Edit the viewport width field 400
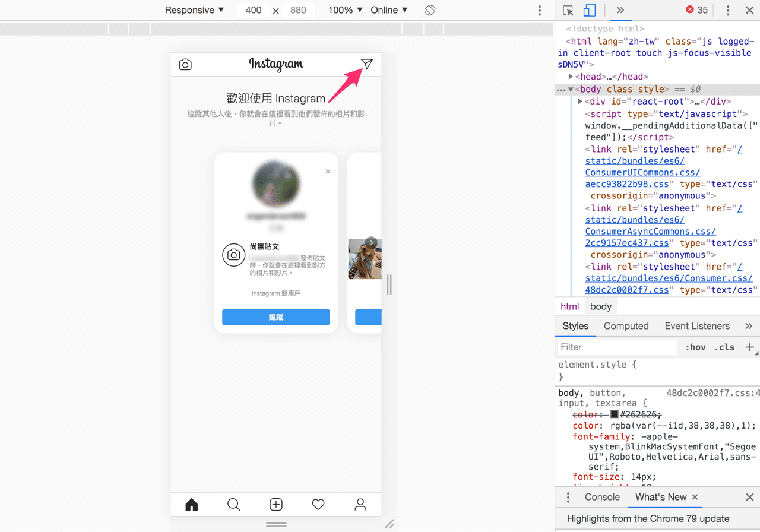 (254, 10)
